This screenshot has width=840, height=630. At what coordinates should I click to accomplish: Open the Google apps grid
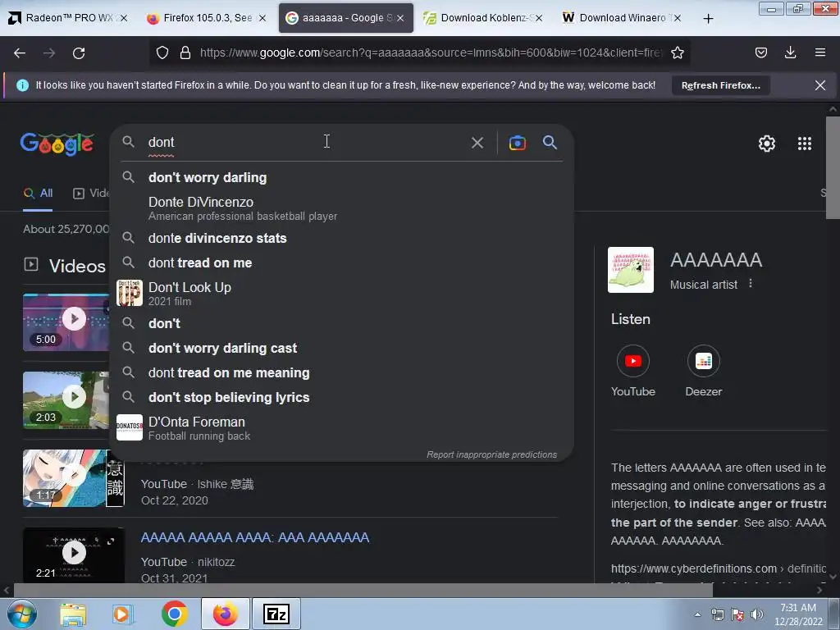[x=804, y=144]
